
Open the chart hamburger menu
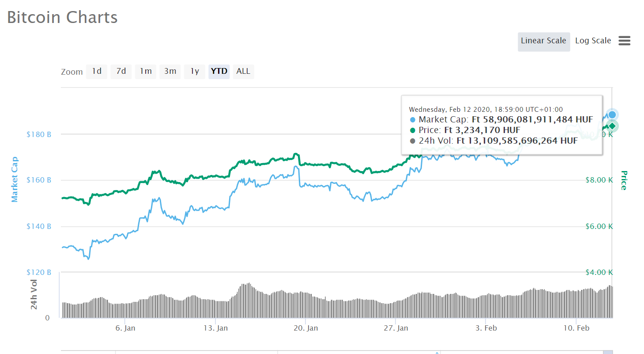(x=624, y=41)
